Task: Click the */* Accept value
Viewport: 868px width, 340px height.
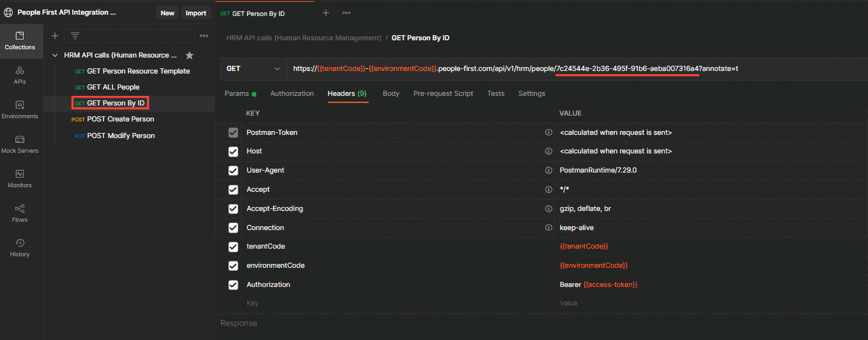Action: tap(565, 189)
